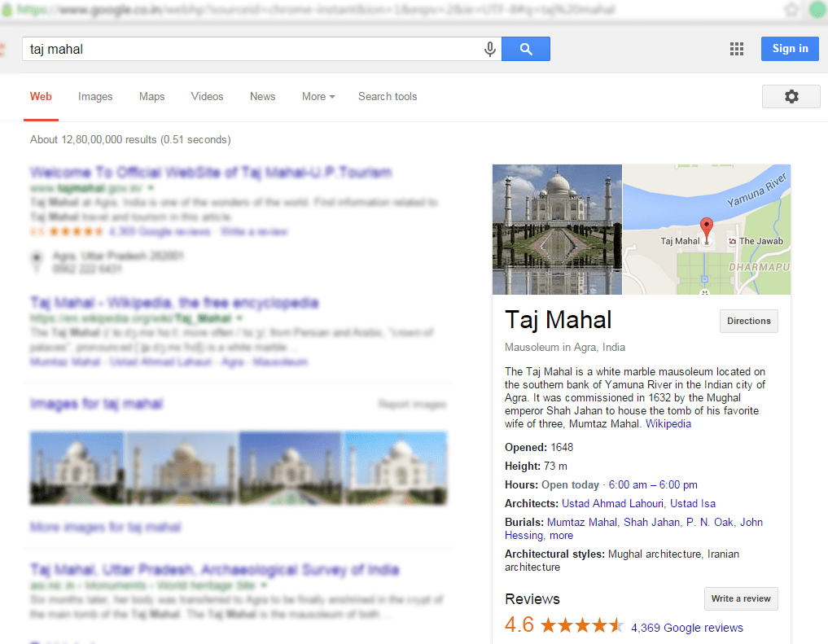The height and width of the screenshot is (644, 828).
Task: Click the red map pin marker
Action: (706, 229)
